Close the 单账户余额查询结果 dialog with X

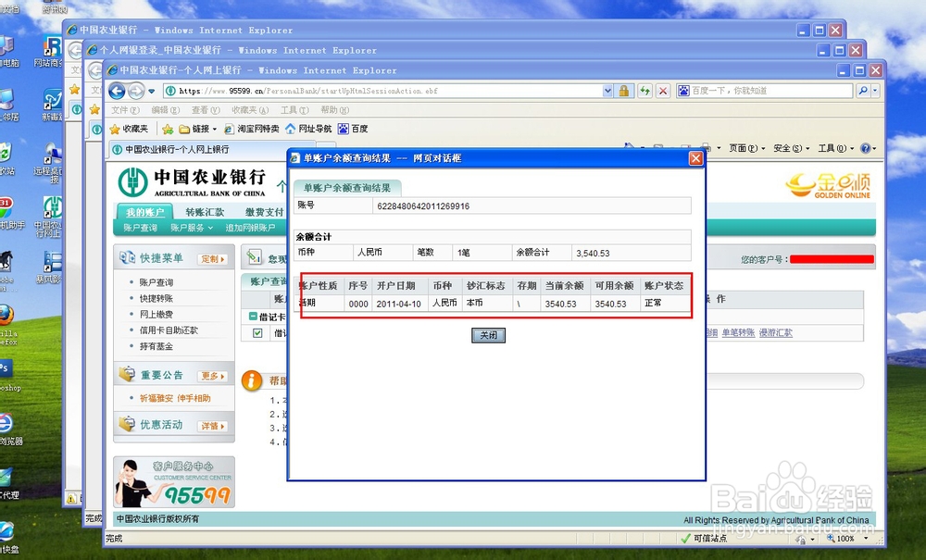click(695, 158)
